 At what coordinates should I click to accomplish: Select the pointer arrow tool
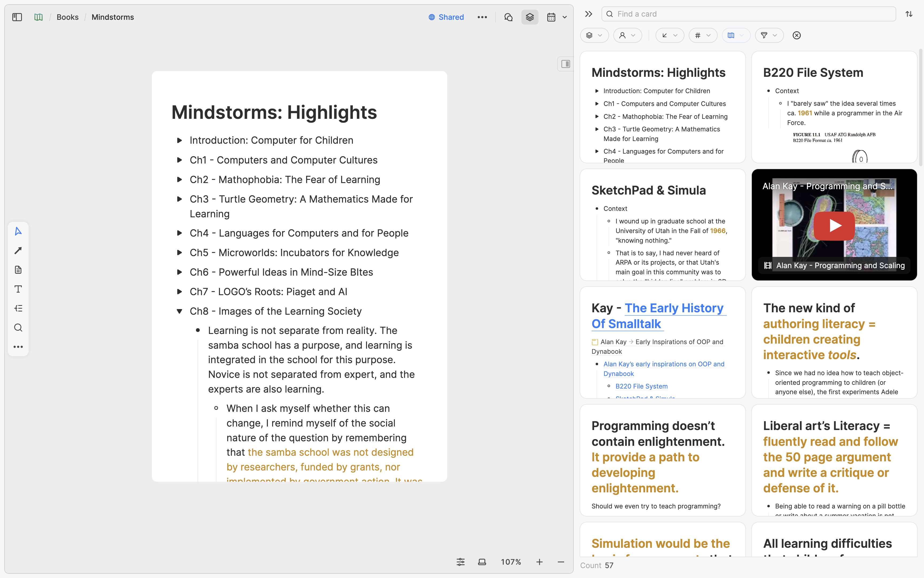18,231
